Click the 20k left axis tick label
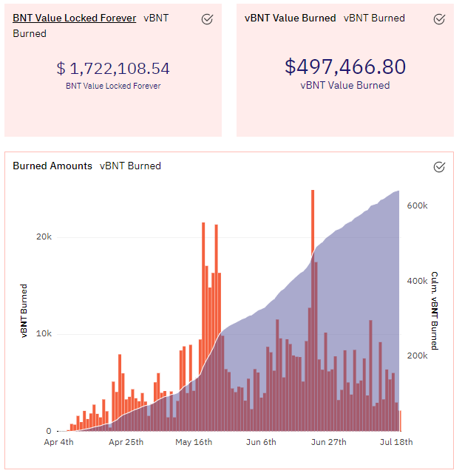 point(44,237)
